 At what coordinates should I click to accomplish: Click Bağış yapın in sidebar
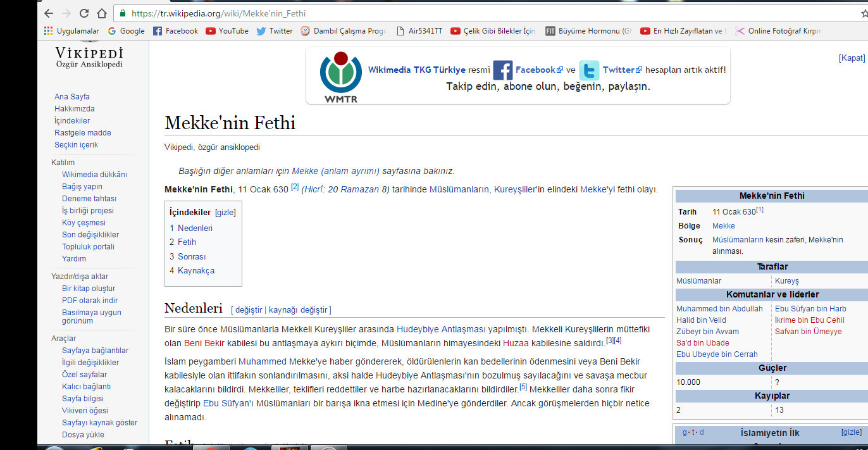pyautogui.click(x=82, y=187)
